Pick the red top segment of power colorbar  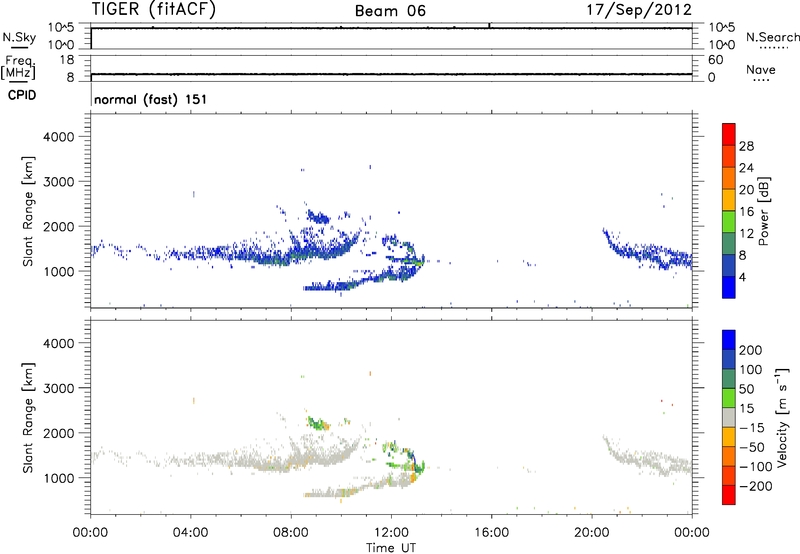pos(729,134)
